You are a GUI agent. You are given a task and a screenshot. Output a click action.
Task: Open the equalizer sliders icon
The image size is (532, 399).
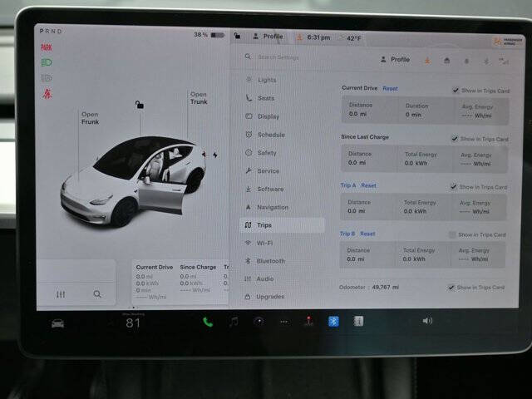click(61, 294)
